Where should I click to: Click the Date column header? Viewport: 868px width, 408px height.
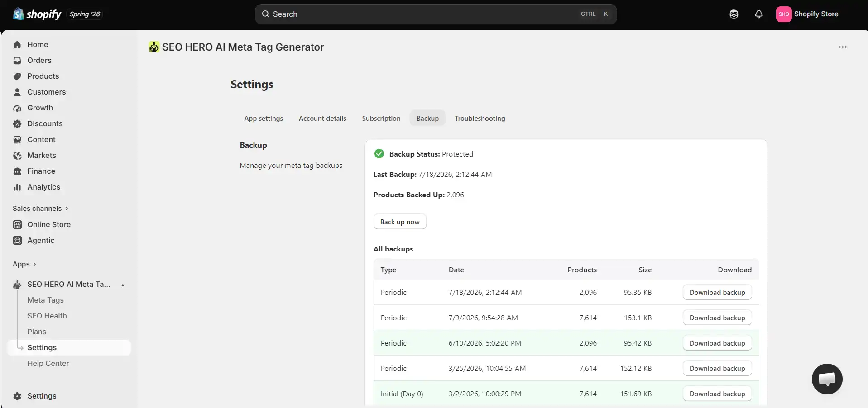click(x=456, y=270)
